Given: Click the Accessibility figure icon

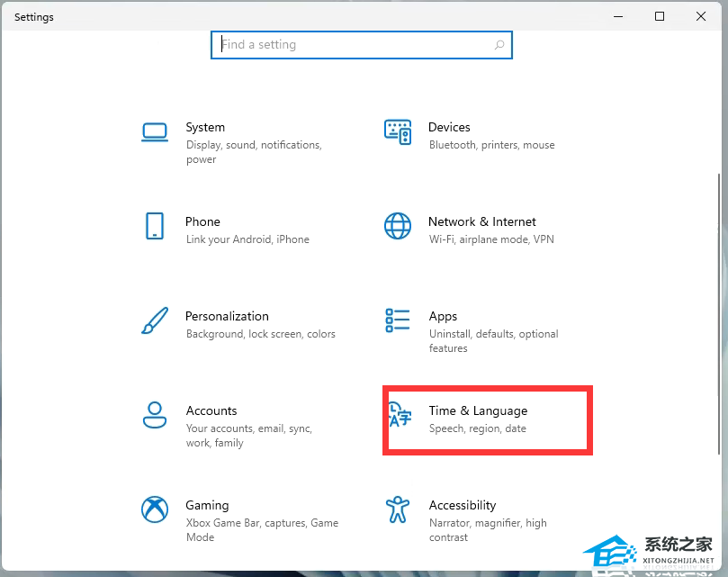Looking at the screenshot, I should click(x=398, y=509).
